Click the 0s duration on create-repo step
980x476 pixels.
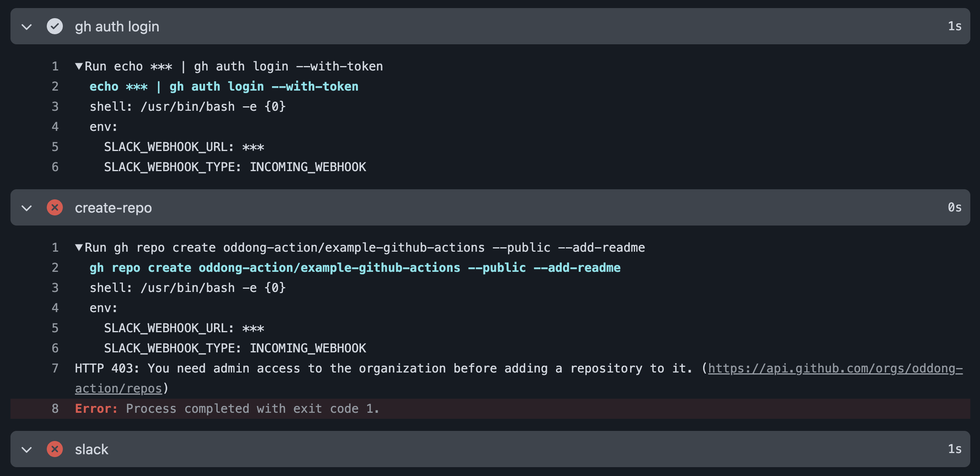(x=955, y=207)
